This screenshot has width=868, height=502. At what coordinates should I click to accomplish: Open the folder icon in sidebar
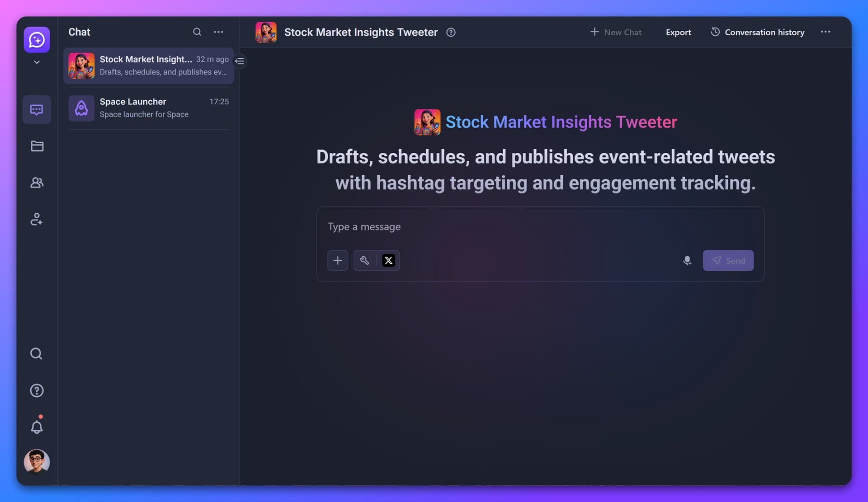[x=37, y=146]
